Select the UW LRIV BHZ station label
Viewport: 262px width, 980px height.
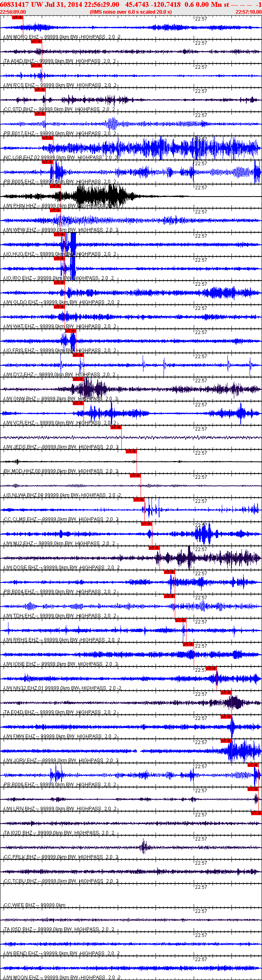(19, 809)
